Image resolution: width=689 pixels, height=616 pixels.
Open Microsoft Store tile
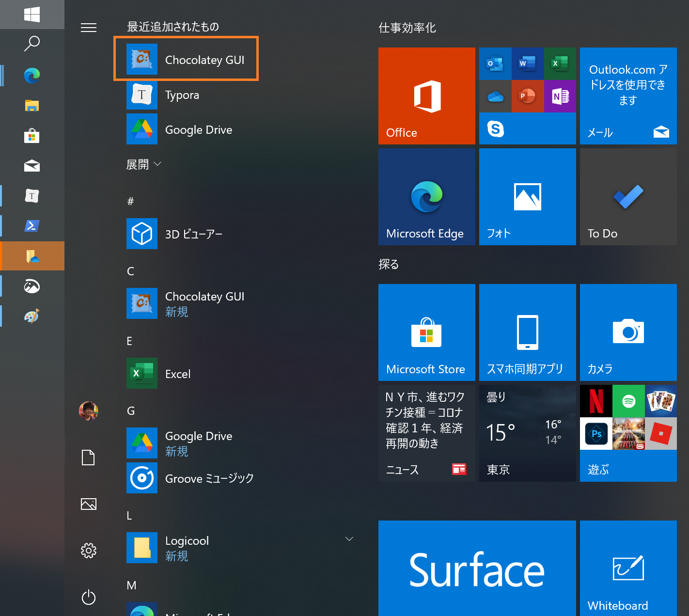pyautogui.click(x=427, y=332)
